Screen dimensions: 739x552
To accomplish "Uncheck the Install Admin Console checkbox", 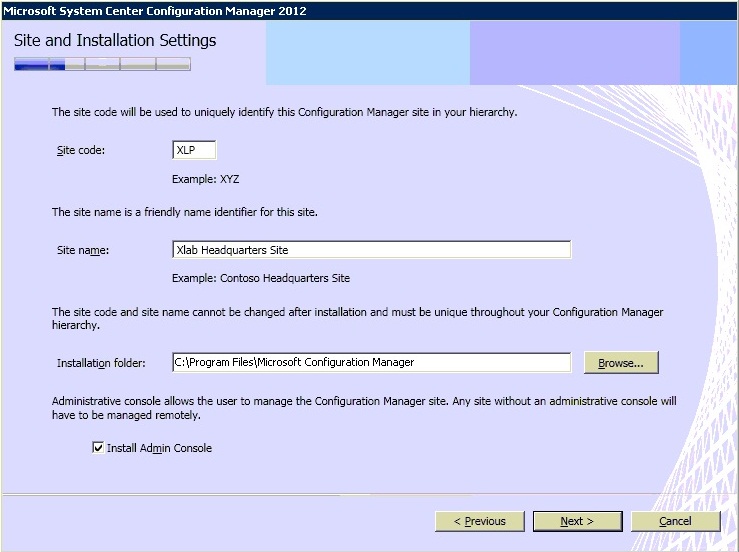I will coord(98,447).
